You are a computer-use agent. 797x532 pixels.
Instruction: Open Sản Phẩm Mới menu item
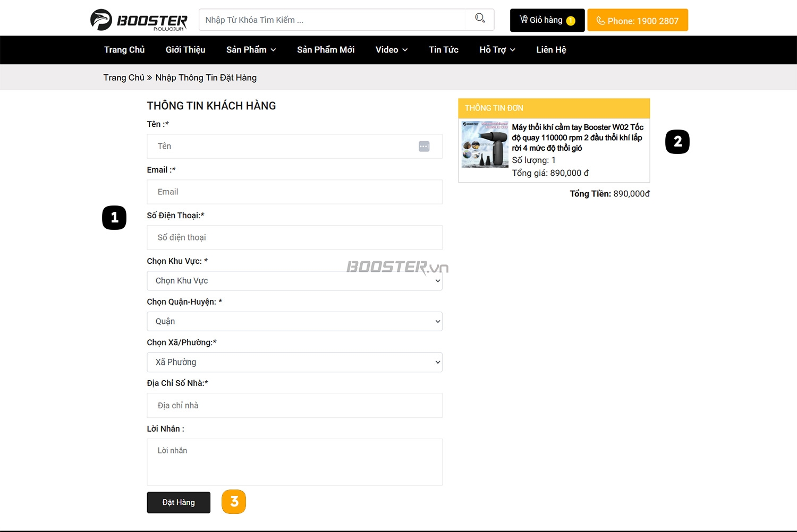coord(326,50)
